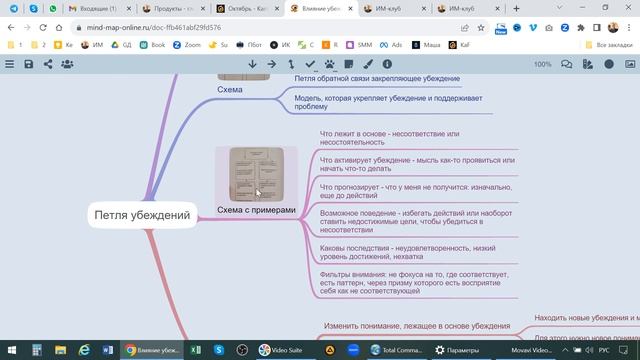Open the paintbrush style tool
This screenshot has width=640, height=360.
pyautogui.click(x=368, y=64)
